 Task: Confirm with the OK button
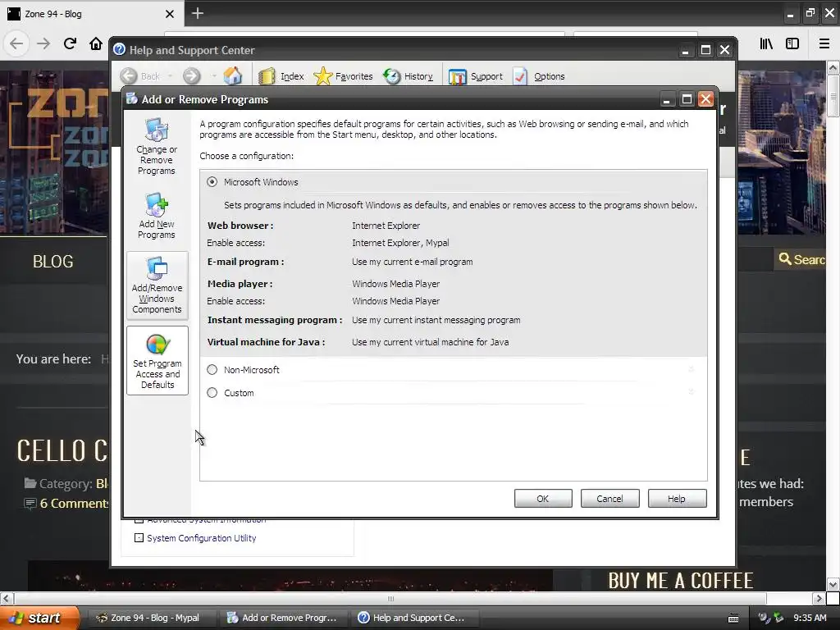coord(543,499)
